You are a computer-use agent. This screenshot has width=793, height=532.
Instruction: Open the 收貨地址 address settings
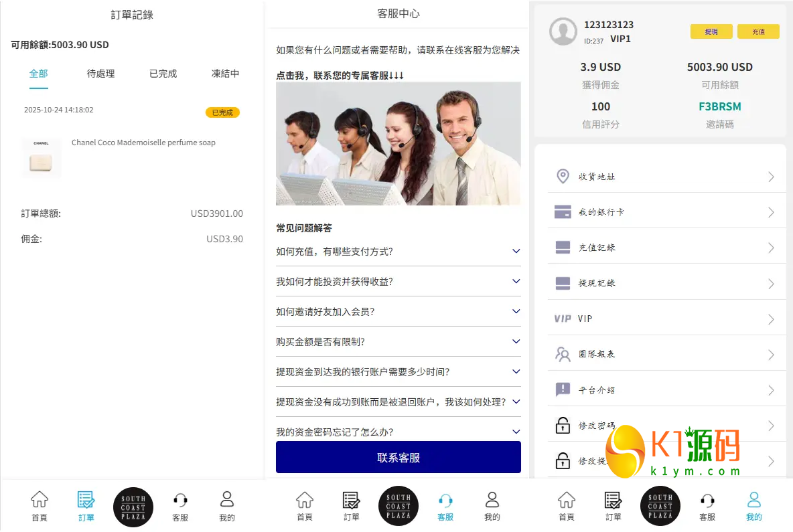[x=666, y=176]
